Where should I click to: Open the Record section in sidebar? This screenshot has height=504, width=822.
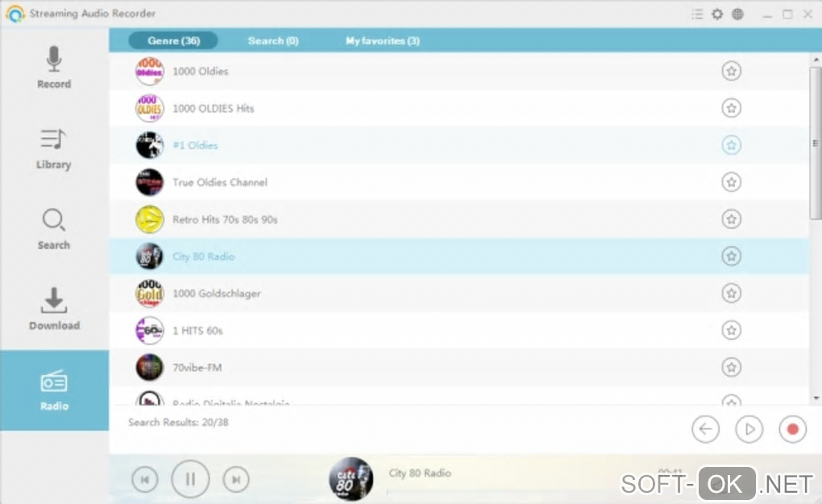click(54, 68)
